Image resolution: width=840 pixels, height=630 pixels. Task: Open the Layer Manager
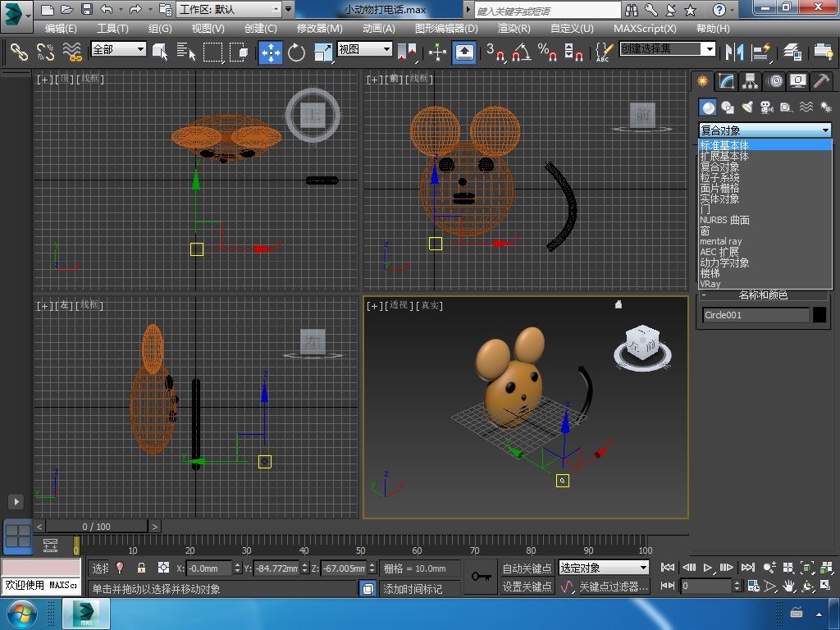click(792, 52)
